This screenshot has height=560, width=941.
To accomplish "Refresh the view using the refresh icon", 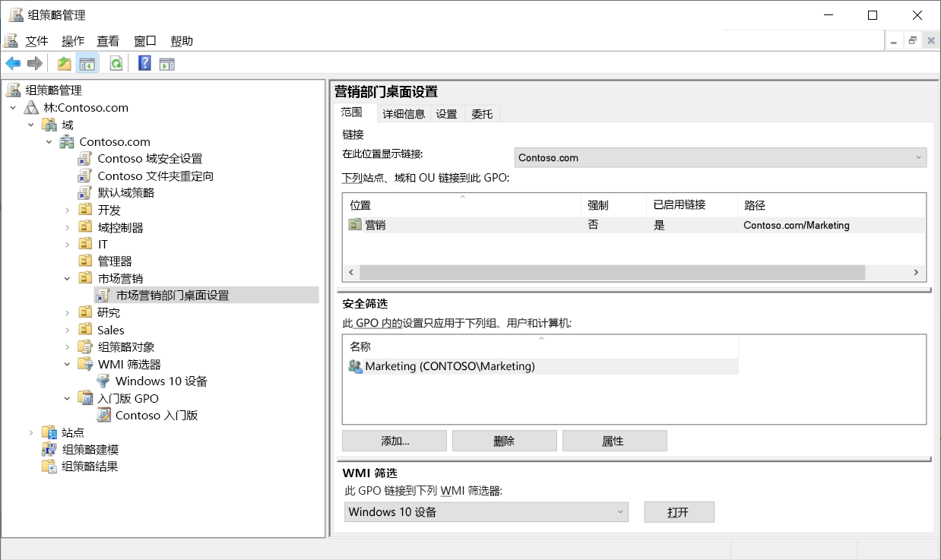I will (x=116, y=63).
